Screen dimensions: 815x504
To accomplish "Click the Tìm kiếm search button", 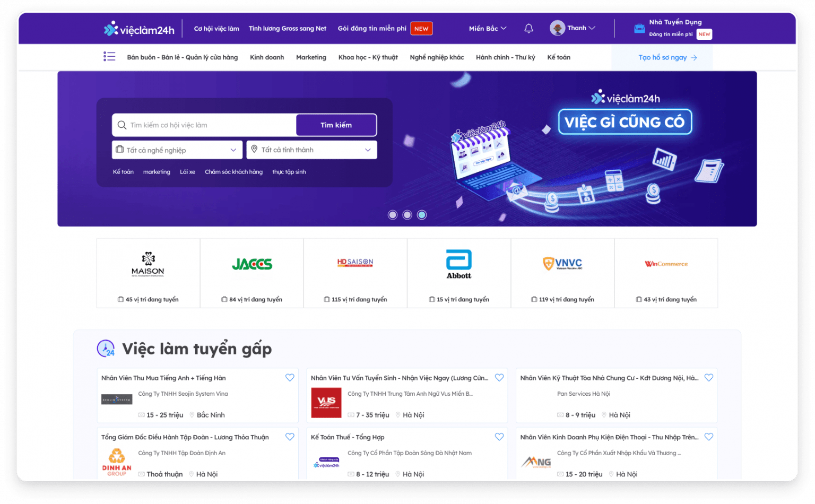I will coord(336,125).
